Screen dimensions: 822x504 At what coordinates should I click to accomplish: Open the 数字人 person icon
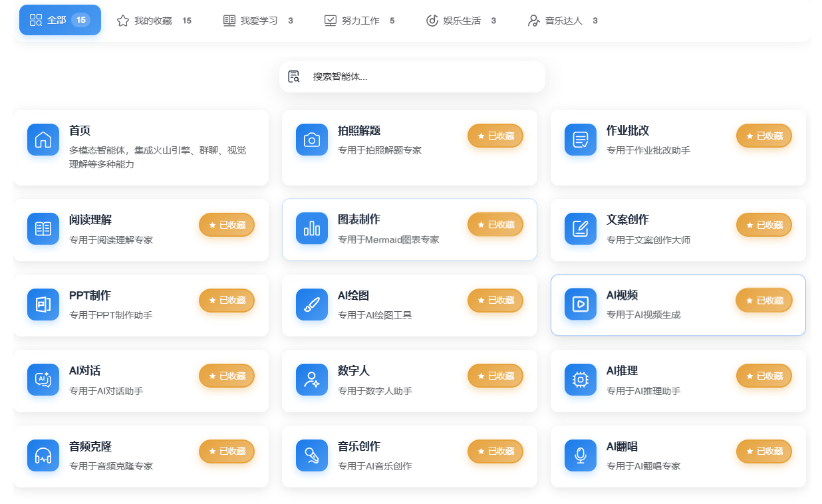[x=312, y=380]
